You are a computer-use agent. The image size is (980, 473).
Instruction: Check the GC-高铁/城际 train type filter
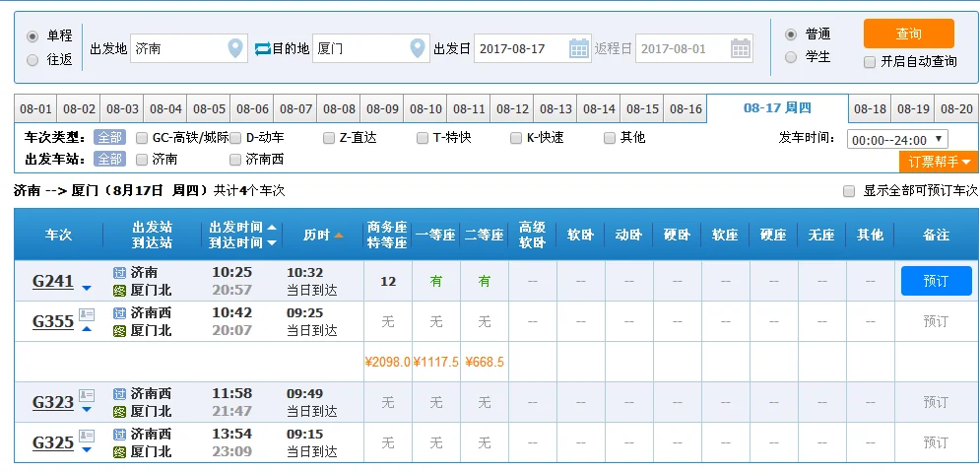(142, 138)
